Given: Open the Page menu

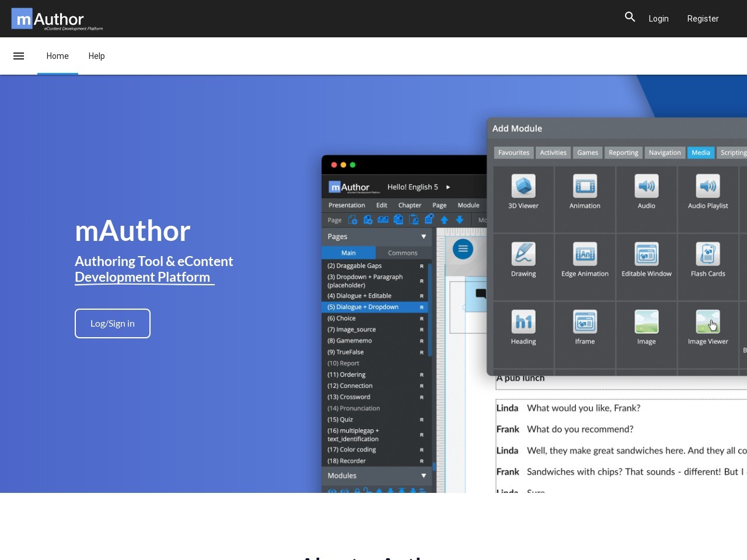Looking at the screenshot, I should coord(439,205).
